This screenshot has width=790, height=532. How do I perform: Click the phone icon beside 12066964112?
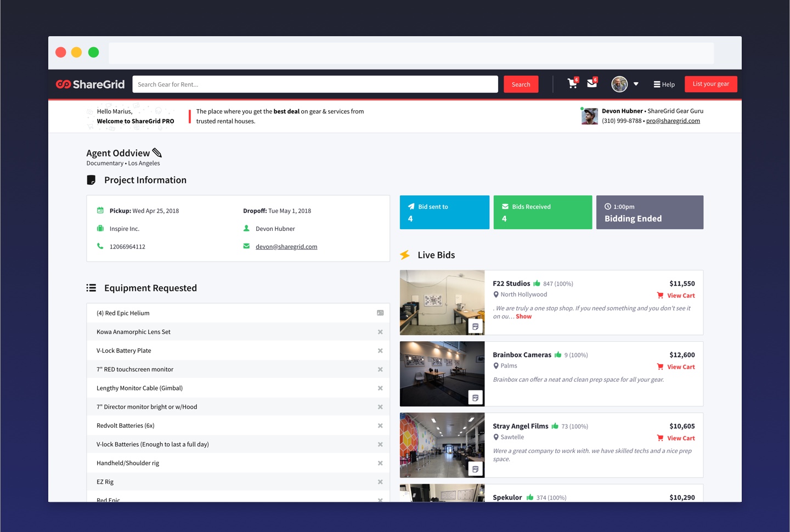100,246
